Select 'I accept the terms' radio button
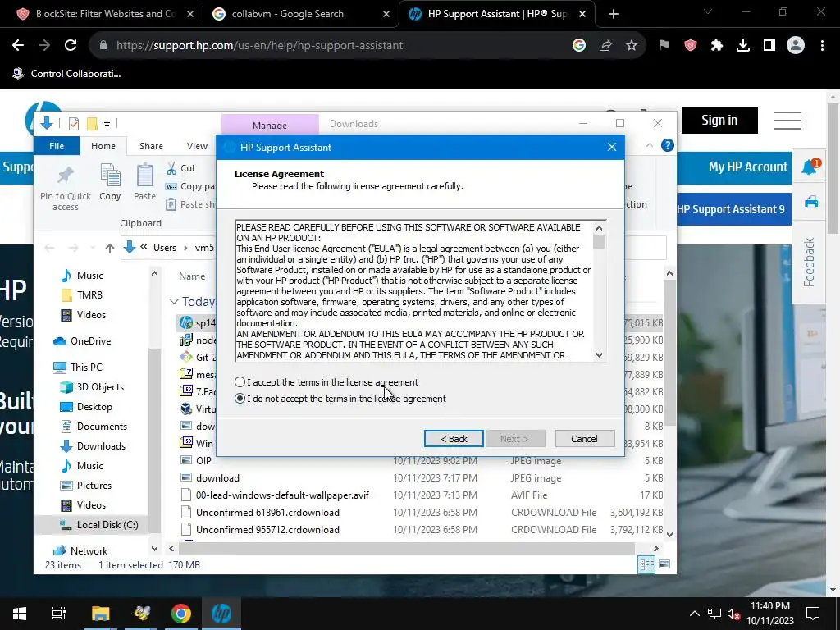Viewport: 840px width, 630px height. (x=240, y=382)
